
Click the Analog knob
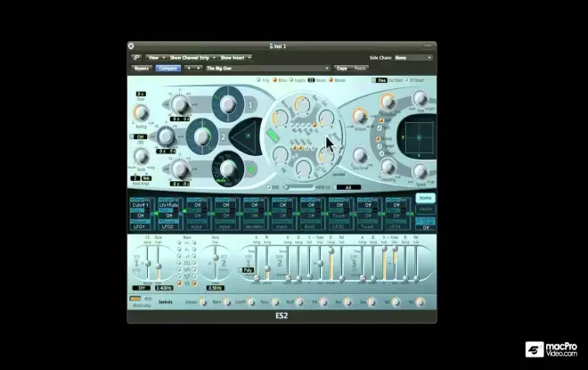pyautogui.click(x=141, y=112)
